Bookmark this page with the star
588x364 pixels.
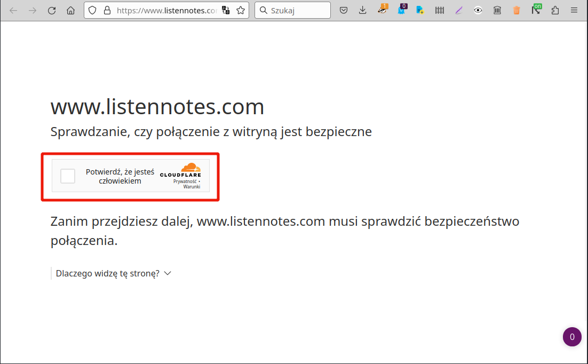coord(241,10)
